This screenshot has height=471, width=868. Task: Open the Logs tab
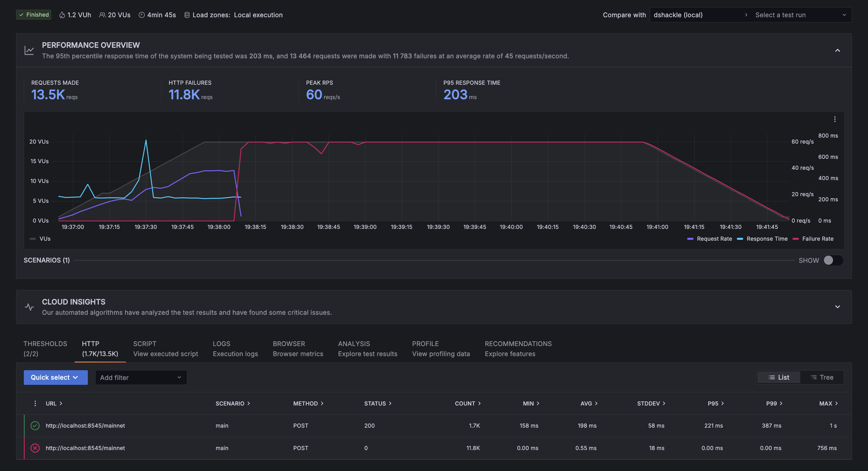click(x=235, y=349)
